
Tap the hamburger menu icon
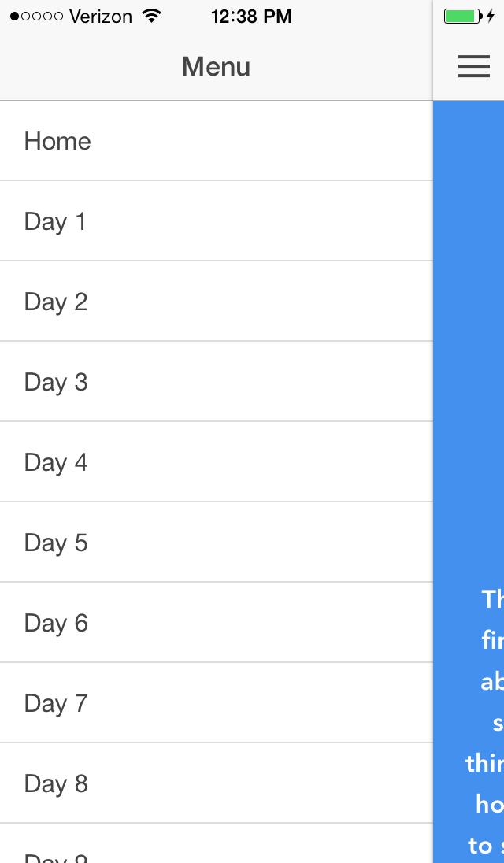[x=474, y=66]
